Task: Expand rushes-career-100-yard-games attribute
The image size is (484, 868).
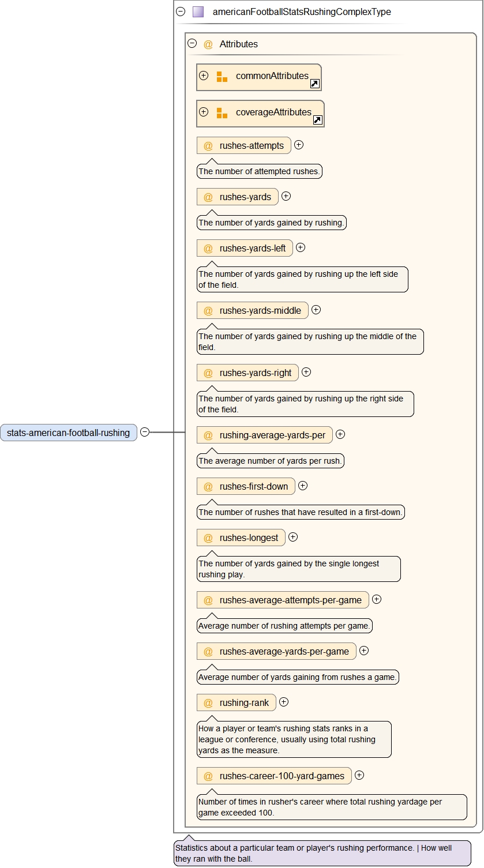Action: coord(359,775)
